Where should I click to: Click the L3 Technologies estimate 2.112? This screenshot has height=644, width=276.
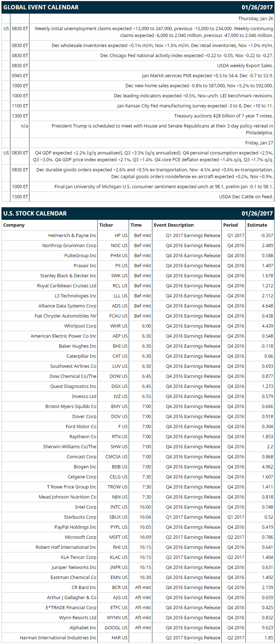tap(267, 296)
